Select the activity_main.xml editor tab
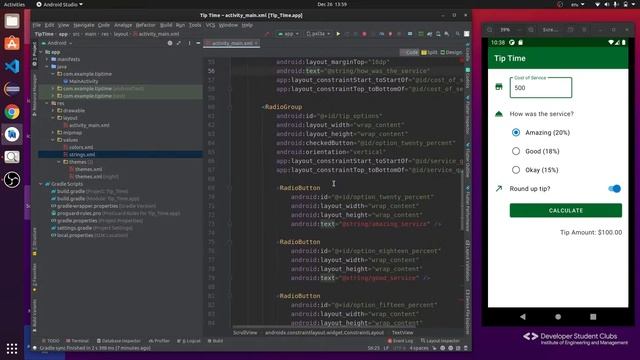Image resolution: width=640 pixels, height=360 pixels. (231, 43)
